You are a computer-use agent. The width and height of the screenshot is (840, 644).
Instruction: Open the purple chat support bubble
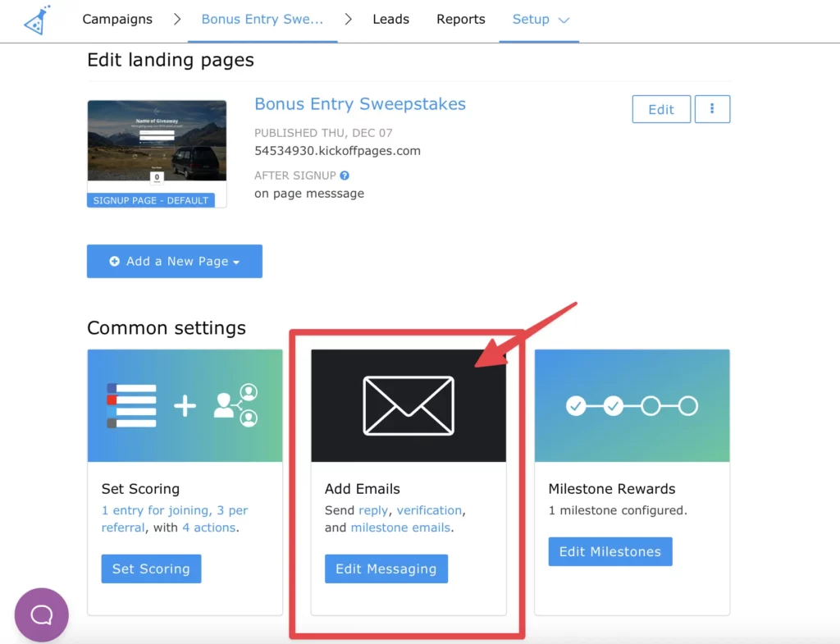click(42, 614)
